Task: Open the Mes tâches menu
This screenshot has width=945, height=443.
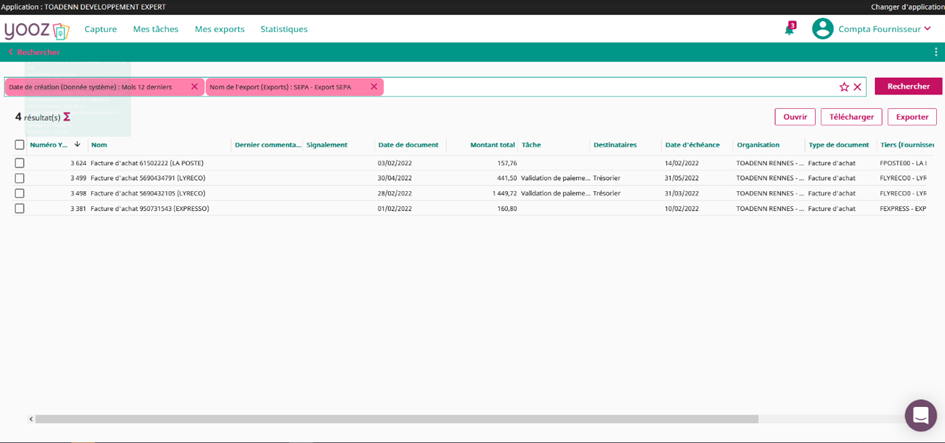Action: (x=155, y=29)
